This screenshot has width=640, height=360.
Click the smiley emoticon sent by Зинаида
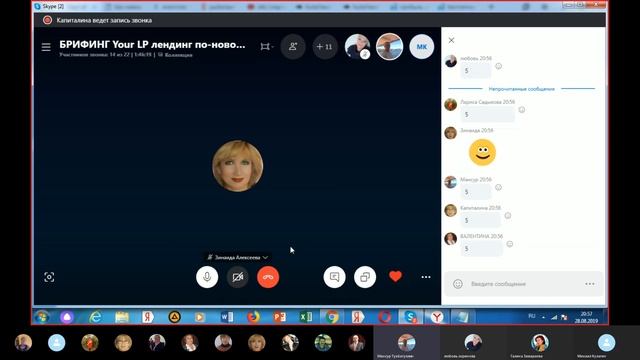pos(482,152)
